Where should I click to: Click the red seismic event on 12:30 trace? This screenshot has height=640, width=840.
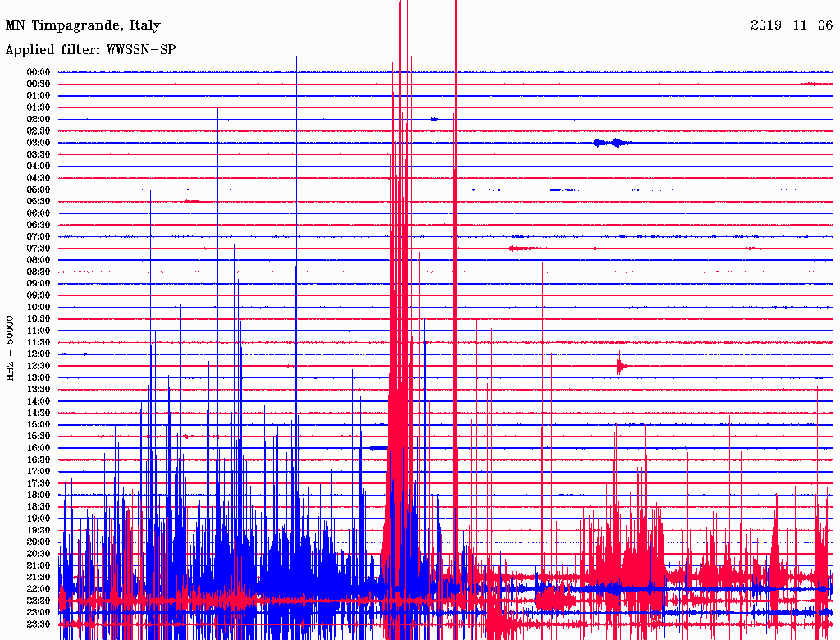click(x=620, y=367)
